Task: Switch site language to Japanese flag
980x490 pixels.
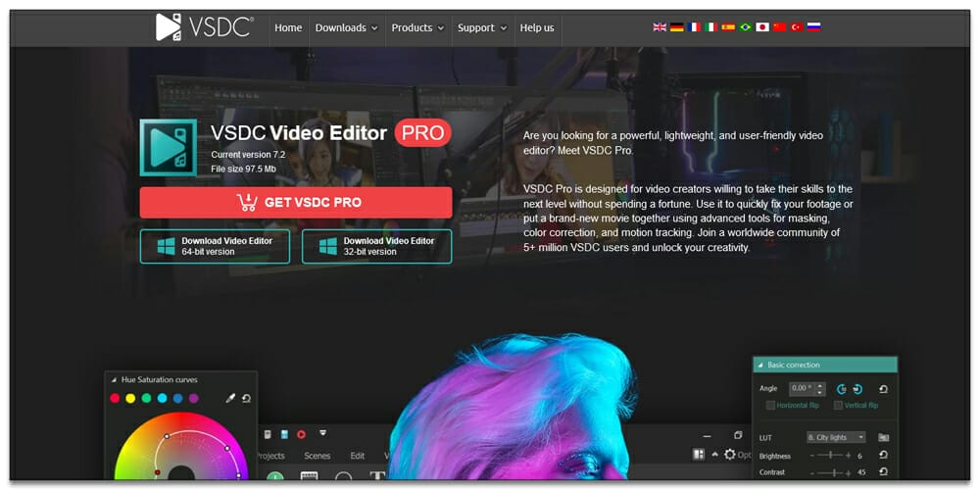Action: (761, 26)
